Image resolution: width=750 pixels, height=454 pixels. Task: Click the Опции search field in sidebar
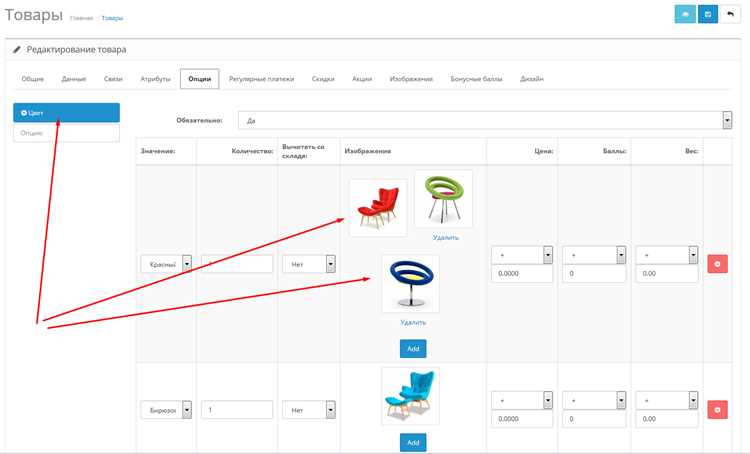click(66, 133)
